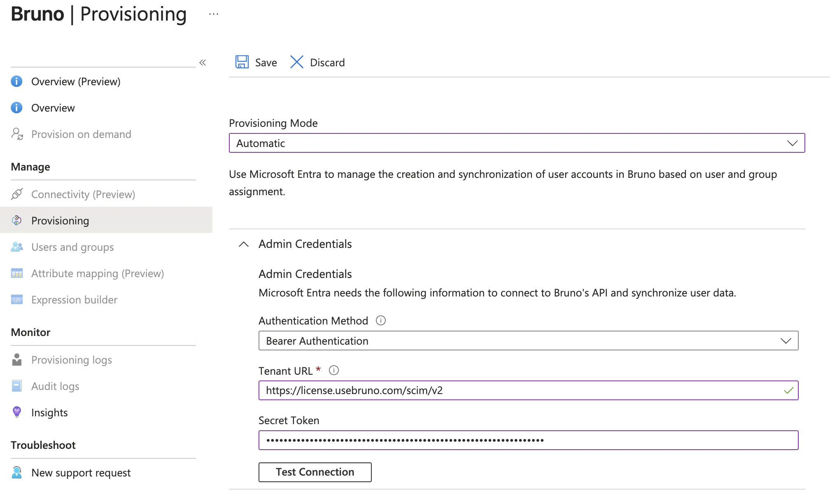Click the Expression builder code icon

17,299
